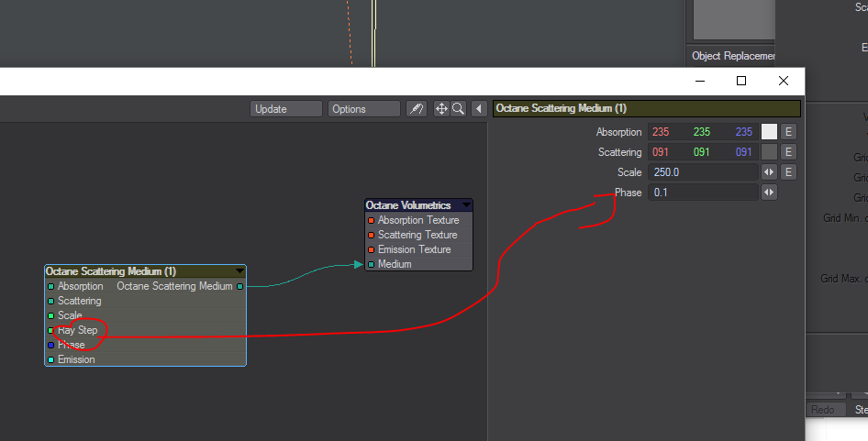Select the Octane Volumetrics node title
This screenshot has height=441, width=868.
point(408,205)
